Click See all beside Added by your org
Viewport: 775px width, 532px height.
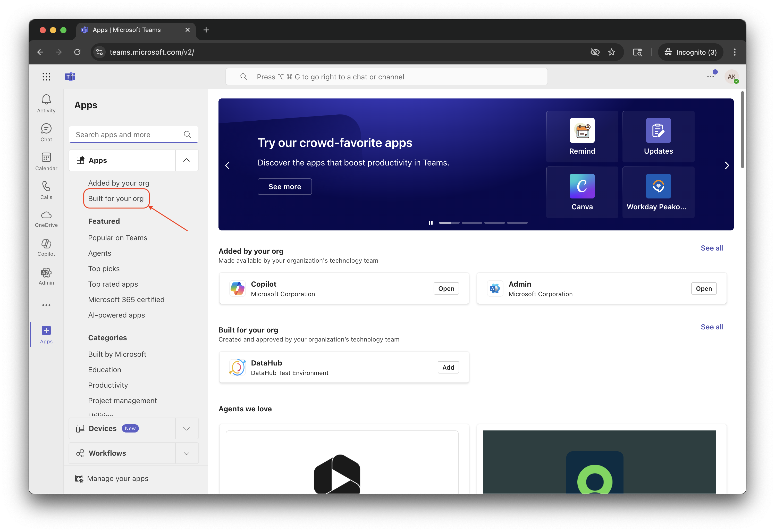coord(712,248)
